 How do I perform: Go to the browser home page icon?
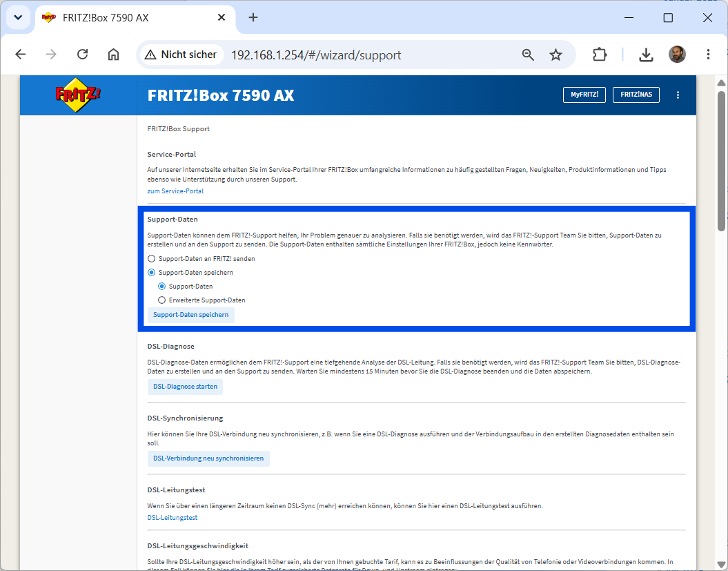pos(113,55)
